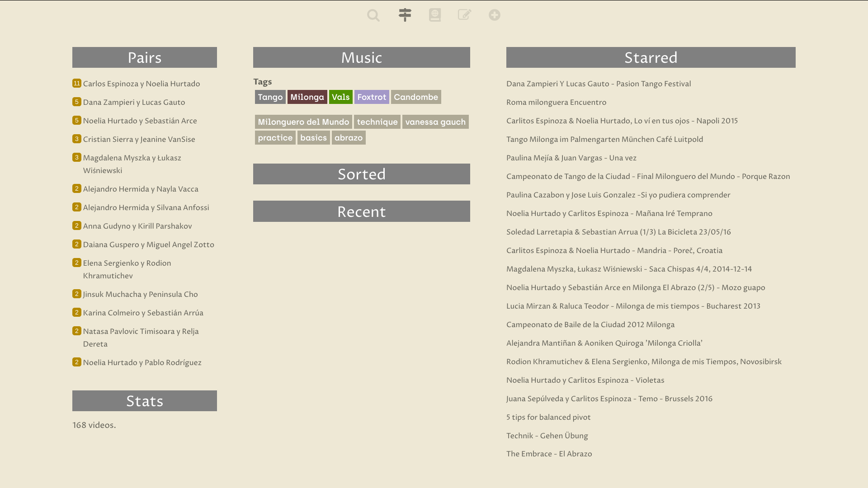This screenshot has width=868, height=488.
Task: Open pair Noelia Hurtado y Pablo Rodríguez
Action: pyautogui.click(x=142, y=363)
